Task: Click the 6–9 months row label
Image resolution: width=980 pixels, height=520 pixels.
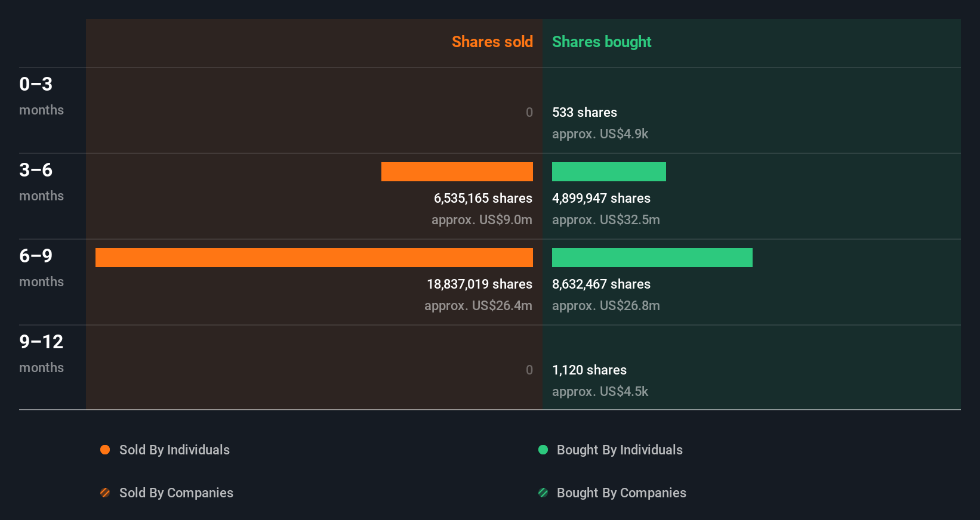Action: 41,267
